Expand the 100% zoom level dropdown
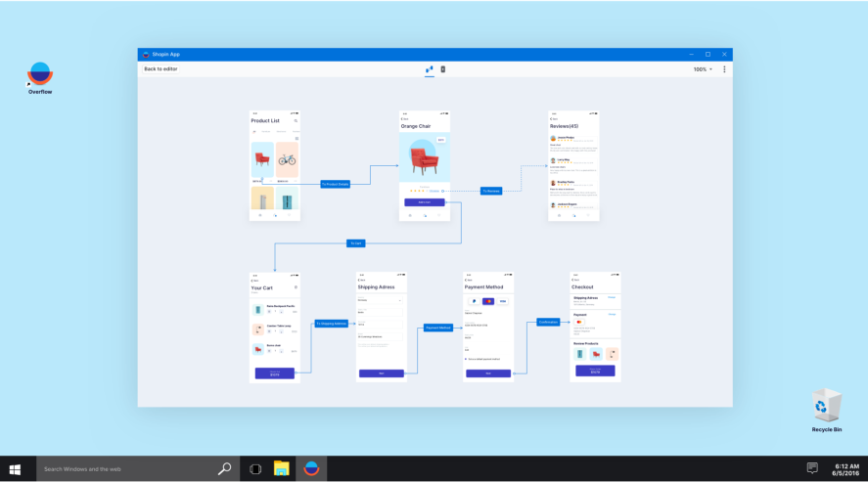 pos(703,69)
